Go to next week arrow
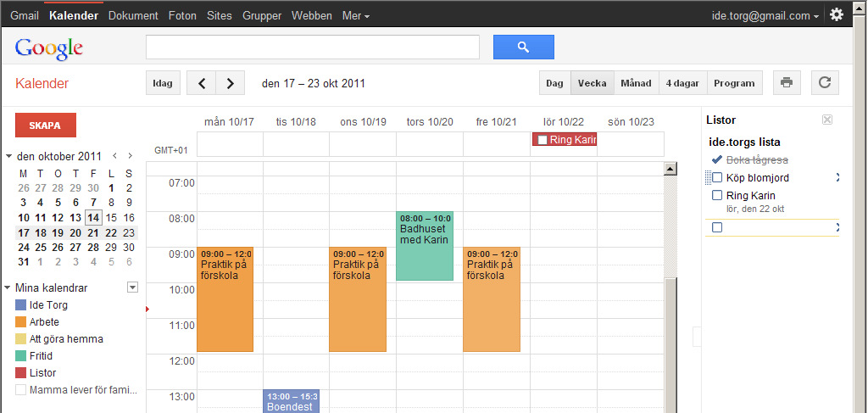The image size is (868, 413). [x=230, y=83]
